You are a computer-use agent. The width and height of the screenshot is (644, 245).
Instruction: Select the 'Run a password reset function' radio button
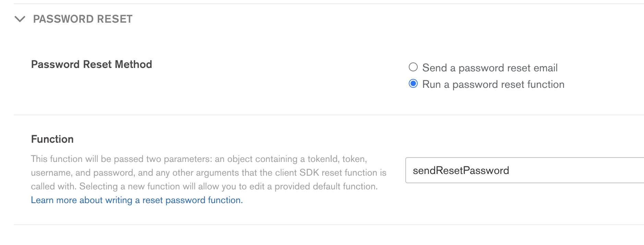[x=413, y=84]
